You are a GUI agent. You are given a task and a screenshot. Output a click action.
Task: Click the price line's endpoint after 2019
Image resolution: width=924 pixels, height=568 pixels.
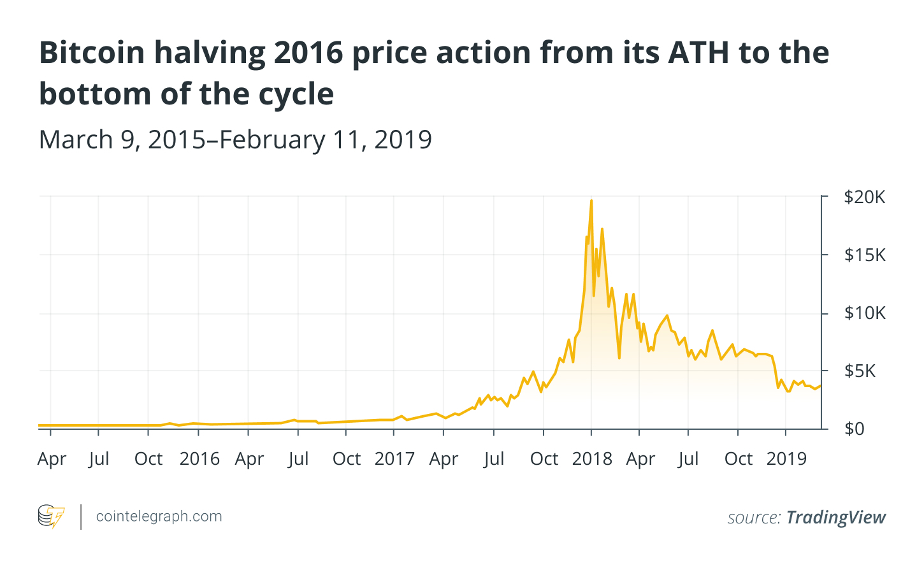tap(820, 386)
